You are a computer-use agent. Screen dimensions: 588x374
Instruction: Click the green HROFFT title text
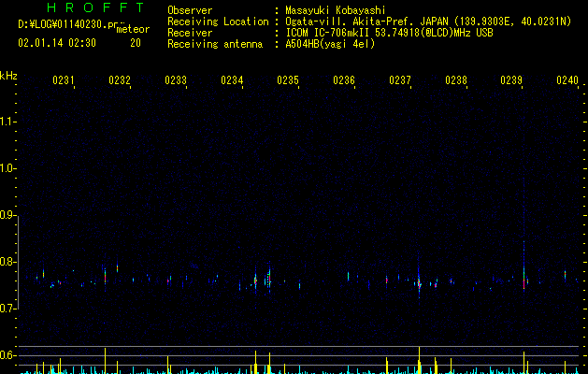click(95, 7)
